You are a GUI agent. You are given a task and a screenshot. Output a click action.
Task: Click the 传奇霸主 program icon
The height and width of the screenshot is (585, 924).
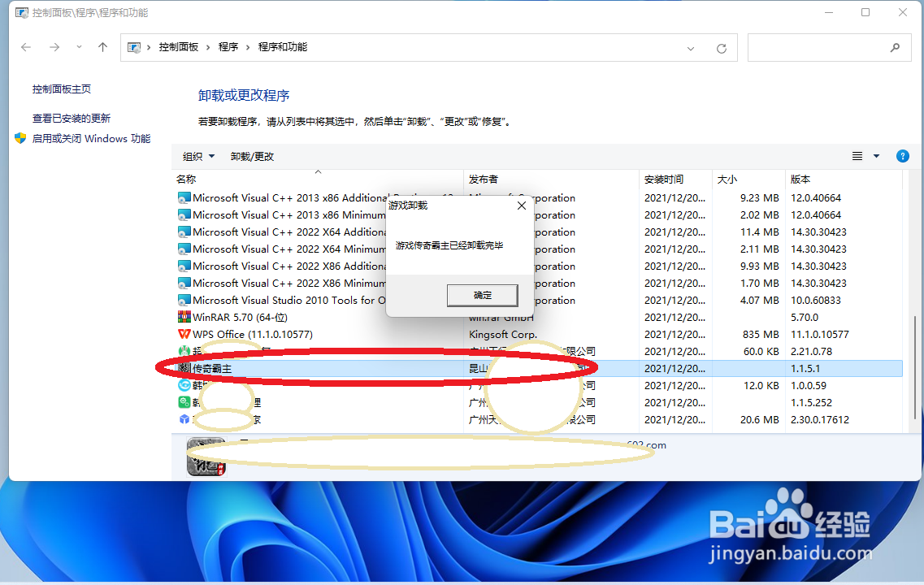184,368
